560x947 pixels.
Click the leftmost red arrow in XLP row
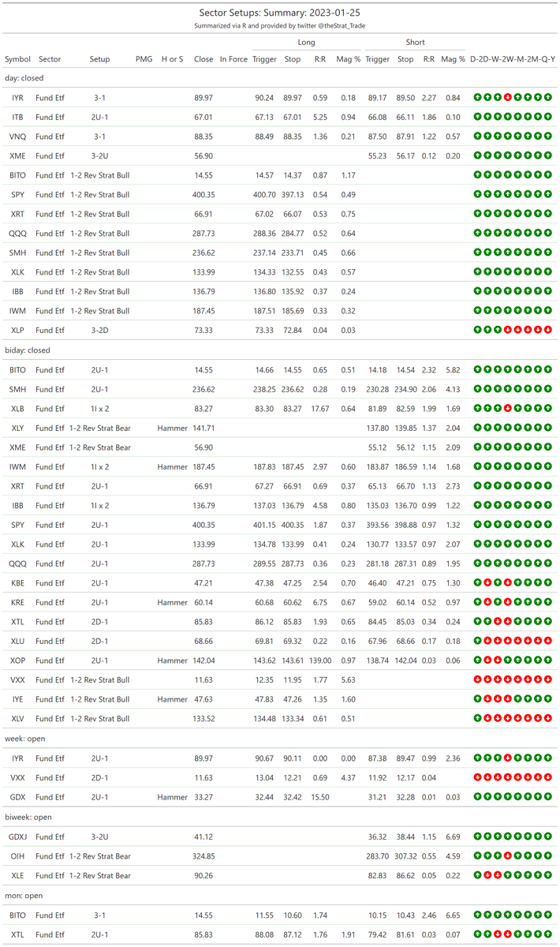click(x=508, y=330)
